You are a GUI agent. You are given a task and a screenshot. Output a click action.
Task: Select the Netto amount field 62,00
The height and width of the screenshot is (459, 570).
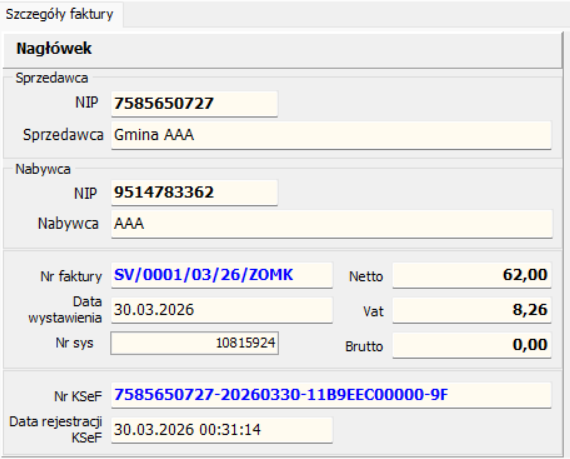[x=472, y=275]
